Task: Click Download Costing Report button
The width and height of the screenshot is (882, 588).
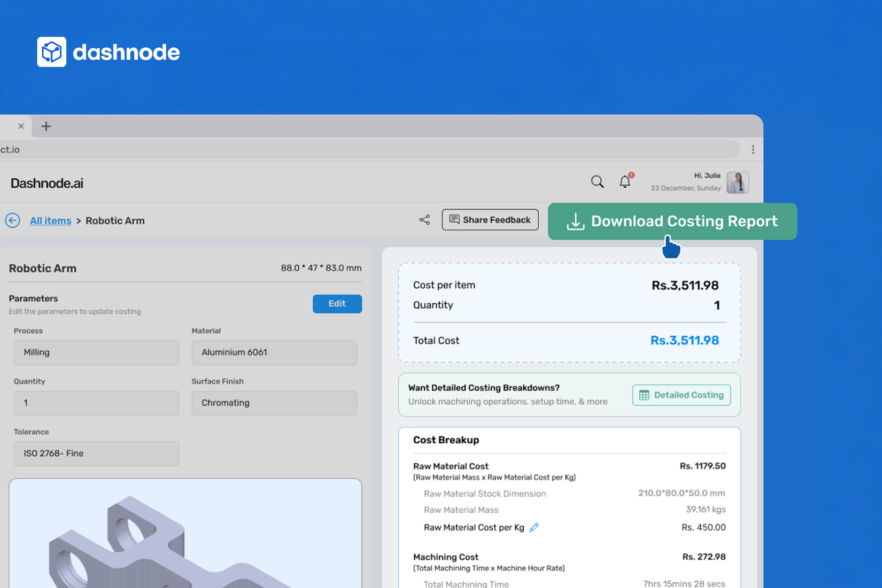Action: pos(672,221)
